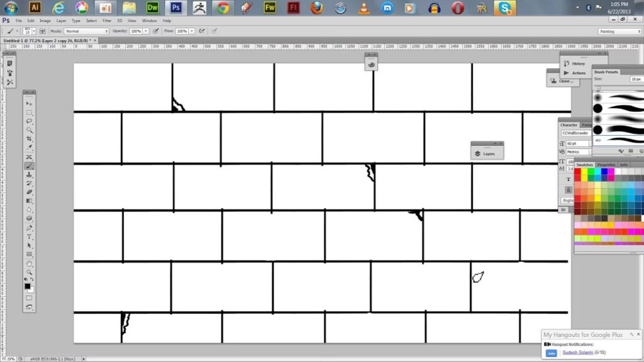
Task: Select the Horizontal Type tool
Action: point(30,236)
